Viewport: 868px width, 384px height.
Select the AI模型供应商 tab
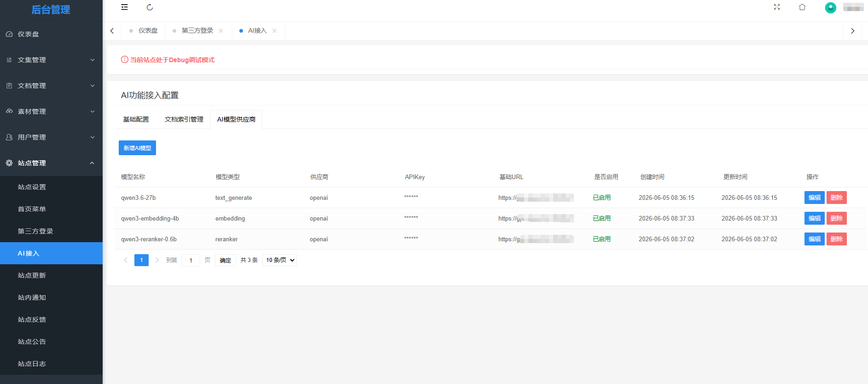click(x=236, y=119)
